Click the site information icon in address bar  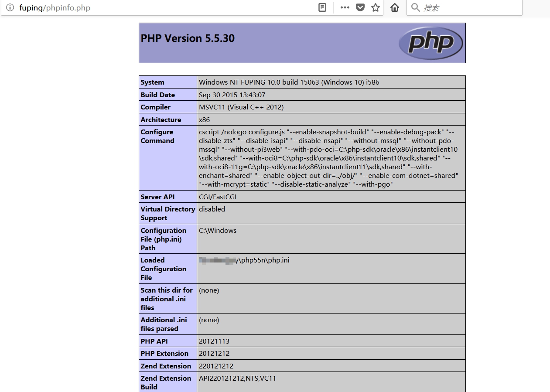pos(10,8)
